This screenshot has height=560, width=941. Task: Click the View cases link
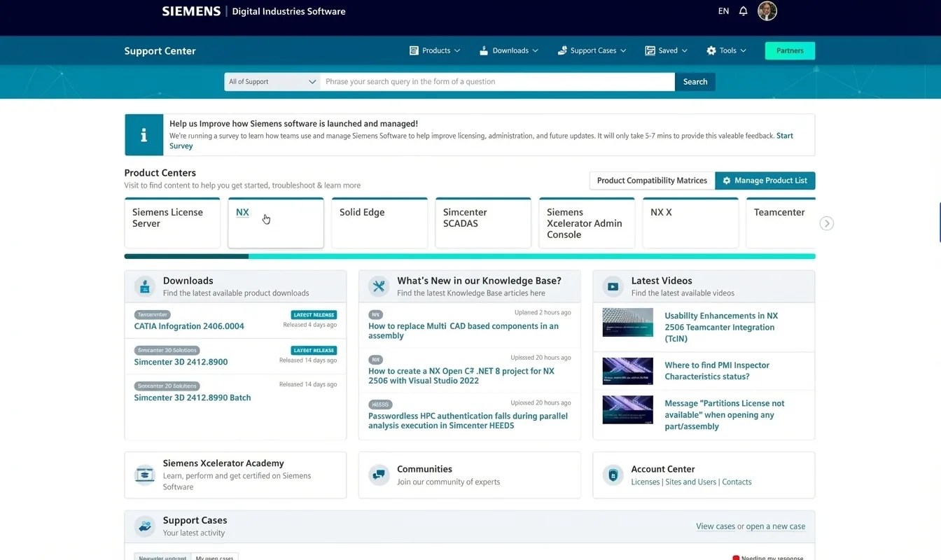click(716, 526)
